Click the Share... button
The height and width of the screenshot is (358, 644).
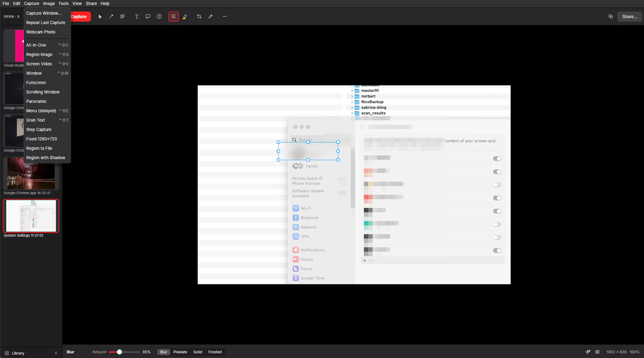click(x=629, y=17)
